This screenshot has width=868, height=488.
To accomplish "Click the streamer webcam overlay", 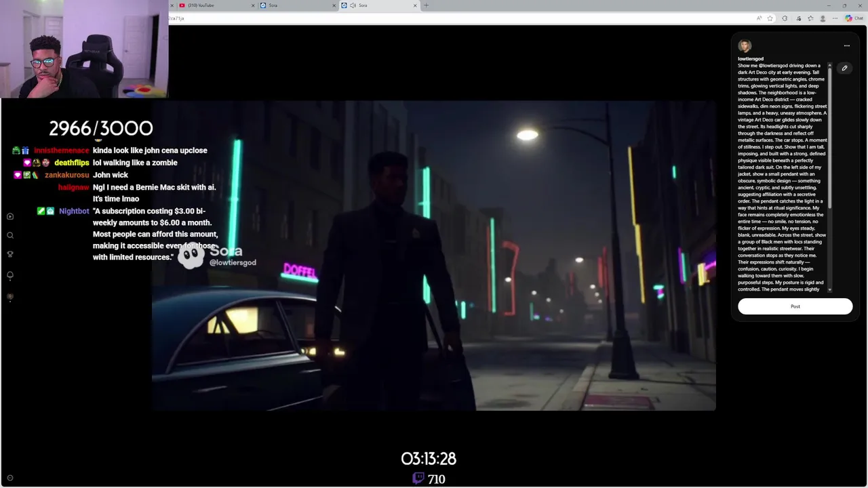I will pyautogui.click(x=84, y=49).
